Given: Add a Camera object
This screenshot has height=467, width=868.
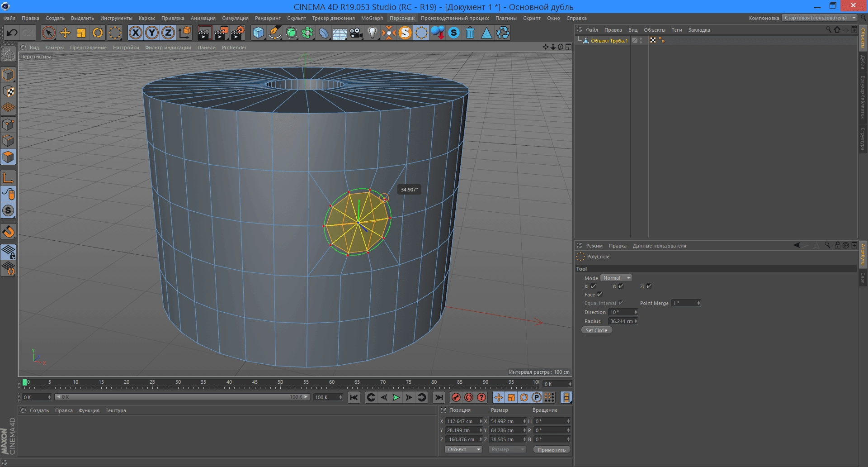Looking at the screenshot, I should point(356,33).
